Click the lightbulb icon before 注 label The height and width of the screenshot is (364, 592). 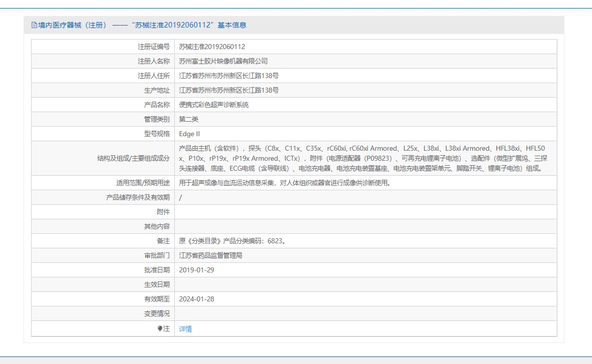pos(160,329)
